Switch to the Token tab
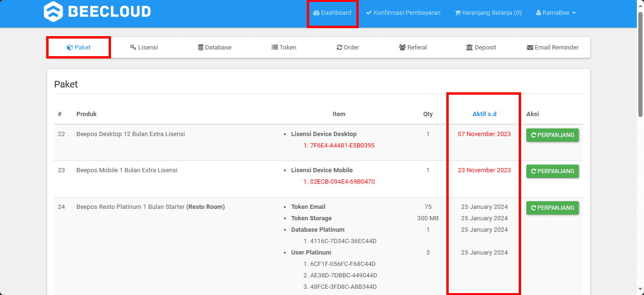Viewport: 644px width, 295px height. click(284, 48)
